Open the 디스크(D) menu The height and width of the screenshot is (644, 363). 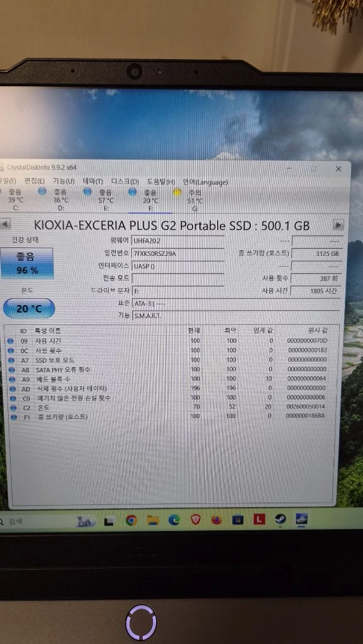125,182
